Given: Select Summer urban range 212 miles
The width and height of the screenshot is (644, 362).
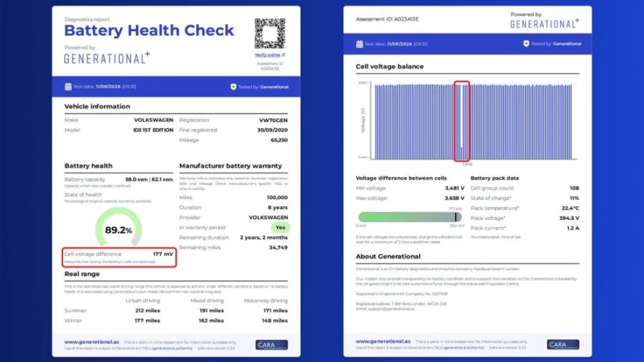Looking at the screenshot, I should pyautogui.click(x=147, y=311).
